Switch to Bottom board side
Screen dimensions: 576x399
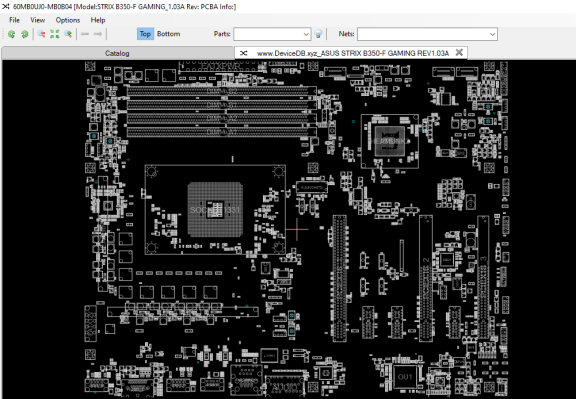[x=169, y=34]
